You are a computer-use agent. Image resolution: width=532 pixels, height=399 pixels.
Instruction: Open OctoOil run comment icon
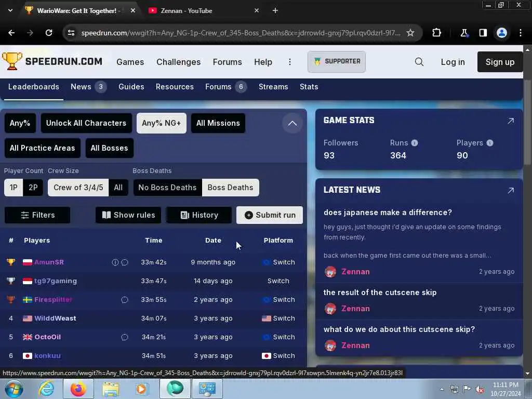pos(125,337)
